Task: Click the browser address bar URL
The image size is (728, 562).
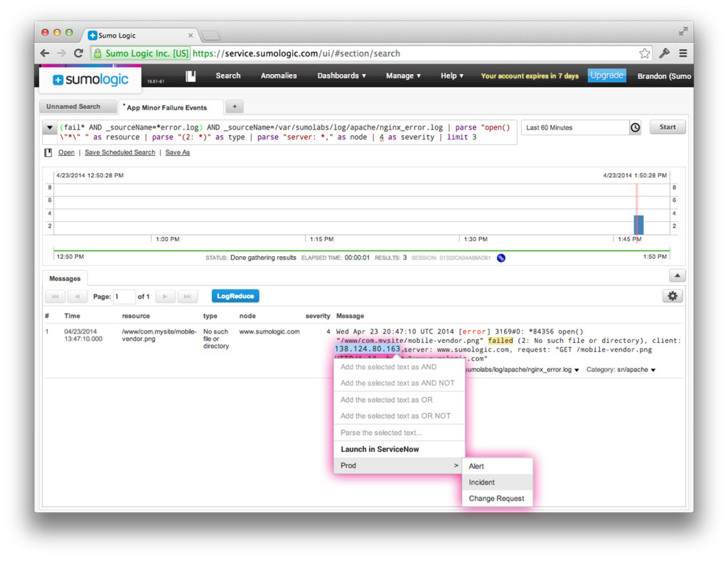Action: (x=296, y=53)
